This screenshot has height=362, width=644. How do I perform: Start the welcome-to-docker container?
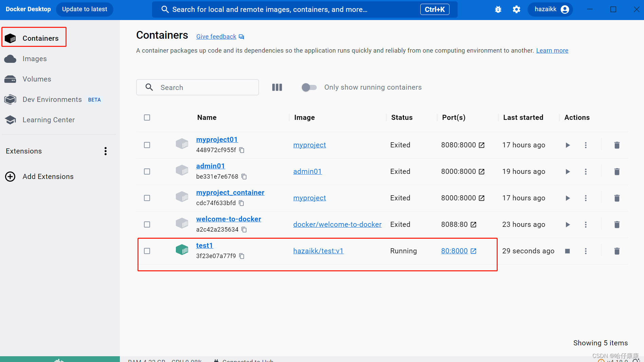(x=568, y=224)
